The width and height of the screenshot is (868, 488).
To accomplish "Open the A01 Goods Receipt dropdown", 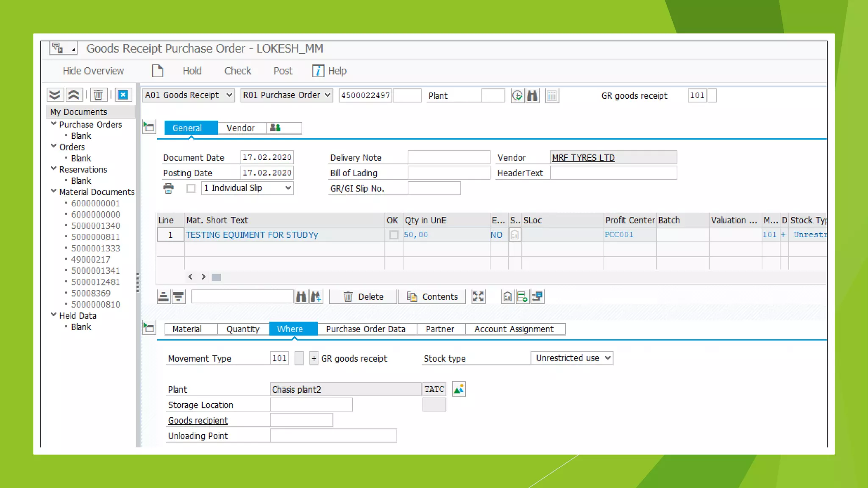I will [x=229, y=95].
